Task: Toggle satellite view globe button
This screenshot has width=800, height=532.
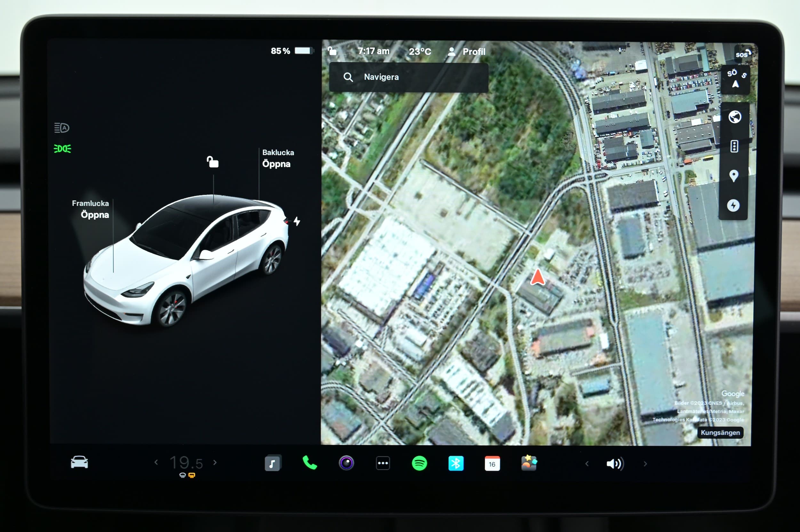Action: point(734,117)
